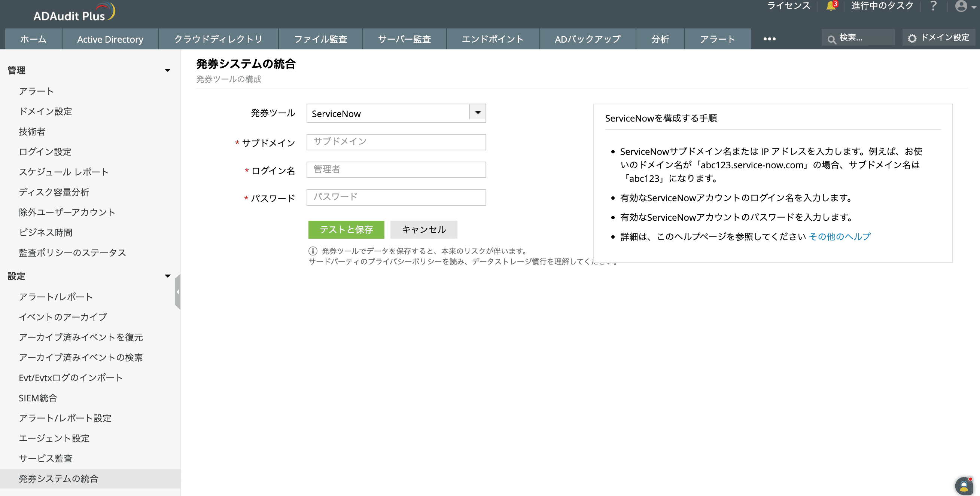Click the info icon beside storage warning
The width and height of the screenshot is (980, 496).
click(x=313, y=251)
